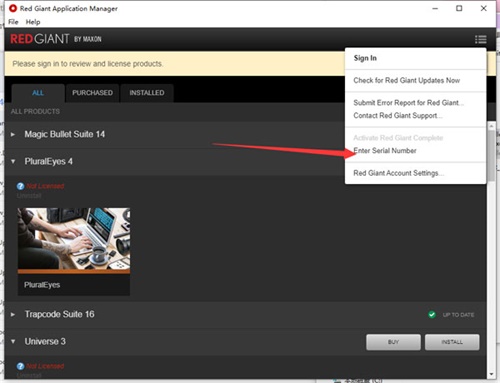The height and width of the screenshot is (383, 500).
Task: Open the hamburger list menu icon
Action: coord(480,39)
